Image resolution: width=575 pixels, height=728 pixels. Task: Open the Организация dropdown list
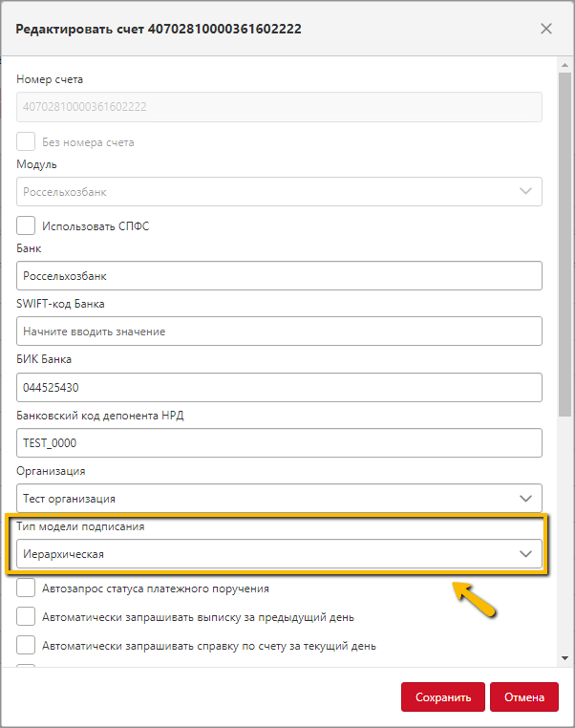click(x=279, y=498)
